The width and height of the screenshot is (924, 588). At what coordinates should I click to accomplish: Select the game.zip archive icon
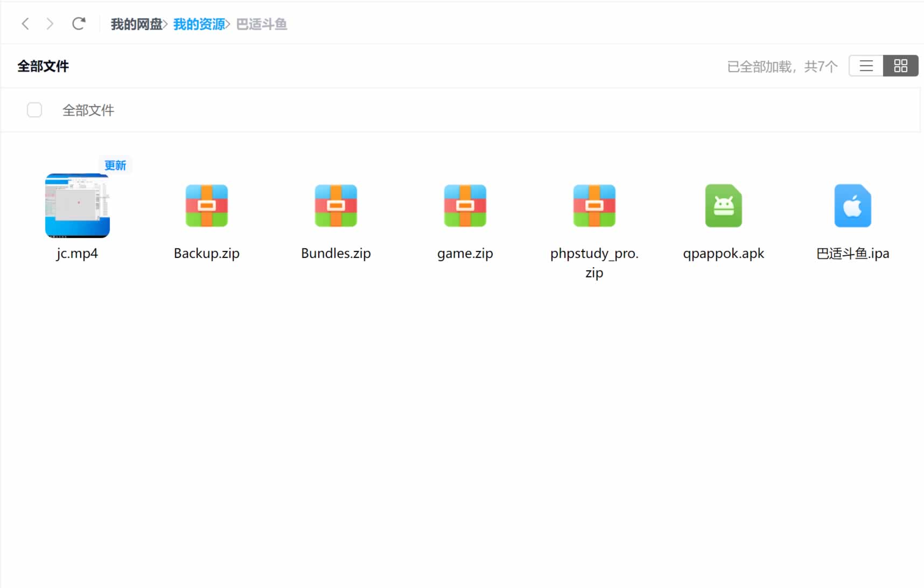pos(465,206)
